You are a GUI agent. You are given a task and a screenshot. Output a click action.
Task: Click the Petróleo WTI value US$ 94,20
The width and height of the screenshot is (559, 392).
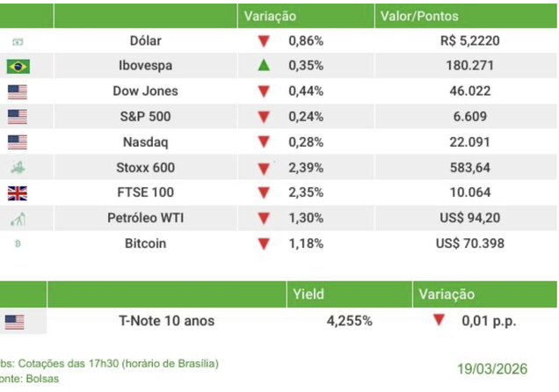tap(472, 218)
